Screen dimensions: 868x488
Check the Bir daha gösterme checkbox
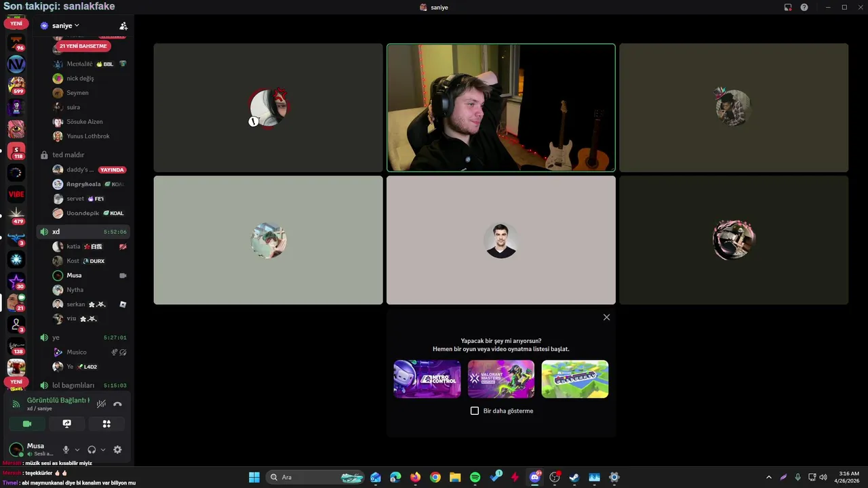coord(475,411)
